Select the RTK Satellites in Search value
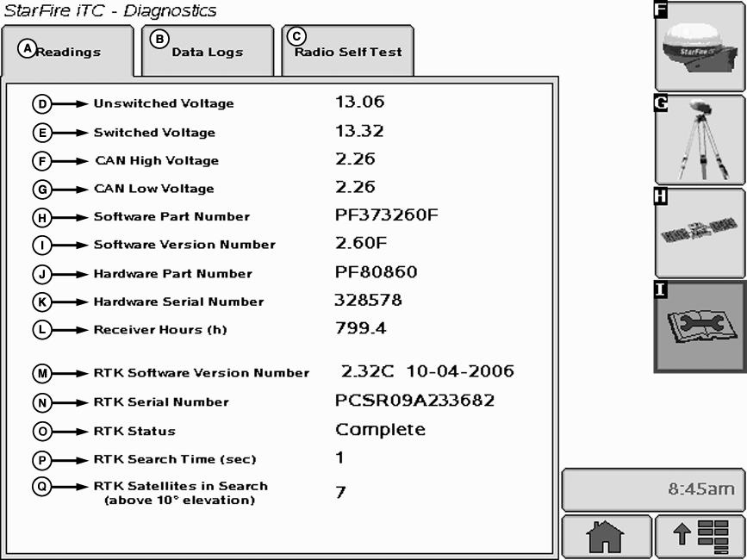 tap(341, 492)
